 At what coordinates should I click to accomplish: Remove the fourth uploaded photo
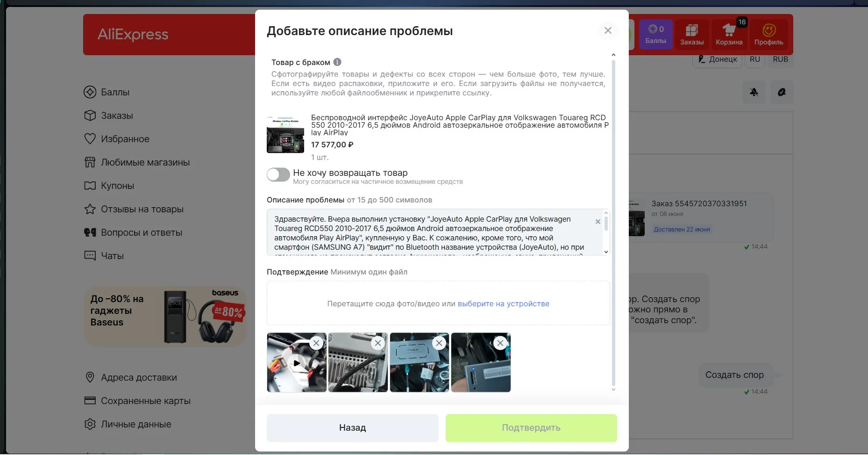pos(500,343)
